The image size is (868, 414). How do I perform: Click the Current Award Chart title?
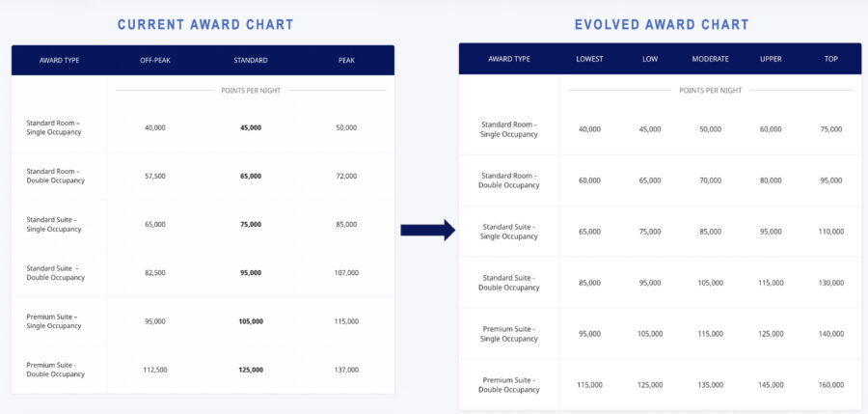205,24
